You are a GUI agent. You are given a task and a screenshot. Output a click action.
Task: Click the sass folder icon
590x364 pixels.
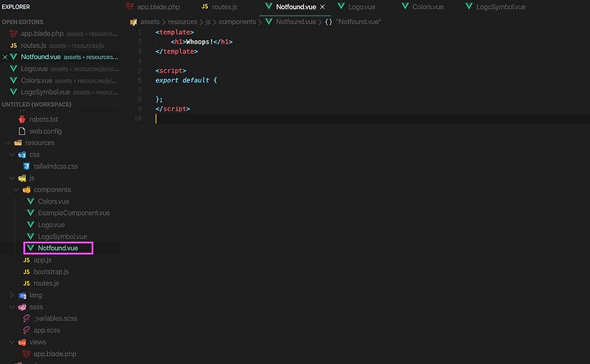click(x=22, y=307)
